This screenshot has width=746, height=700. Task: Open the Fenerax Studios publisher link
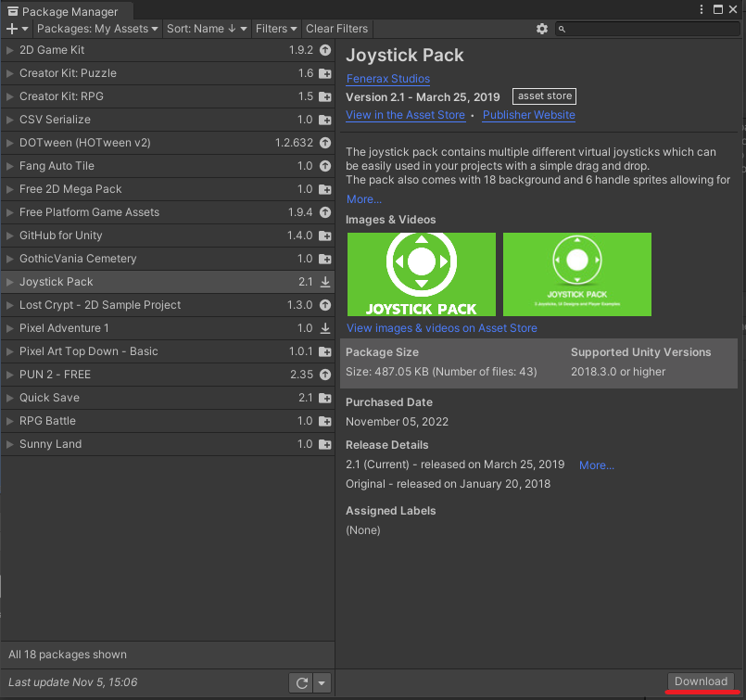[x=387, y=79]
